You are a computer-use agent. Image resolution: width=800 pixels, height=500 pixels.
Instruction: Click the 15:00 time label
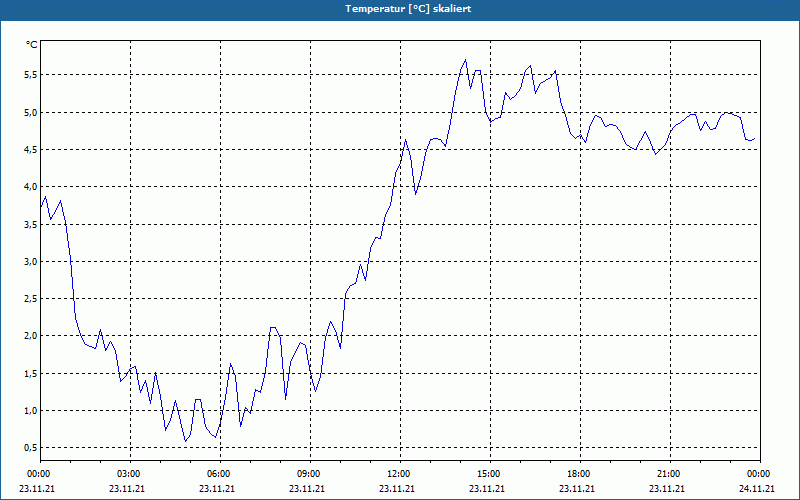(x=490, y=474)
